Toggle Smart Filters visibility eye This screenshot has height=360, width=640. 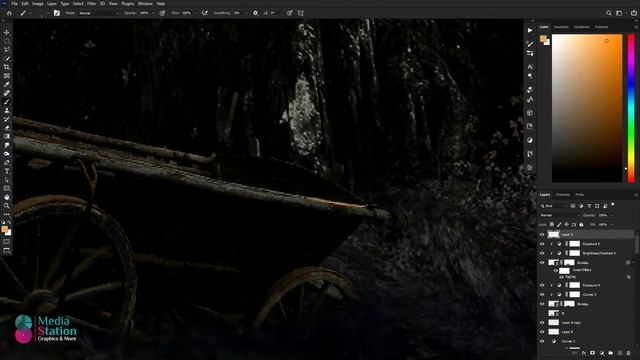point(556,270)
